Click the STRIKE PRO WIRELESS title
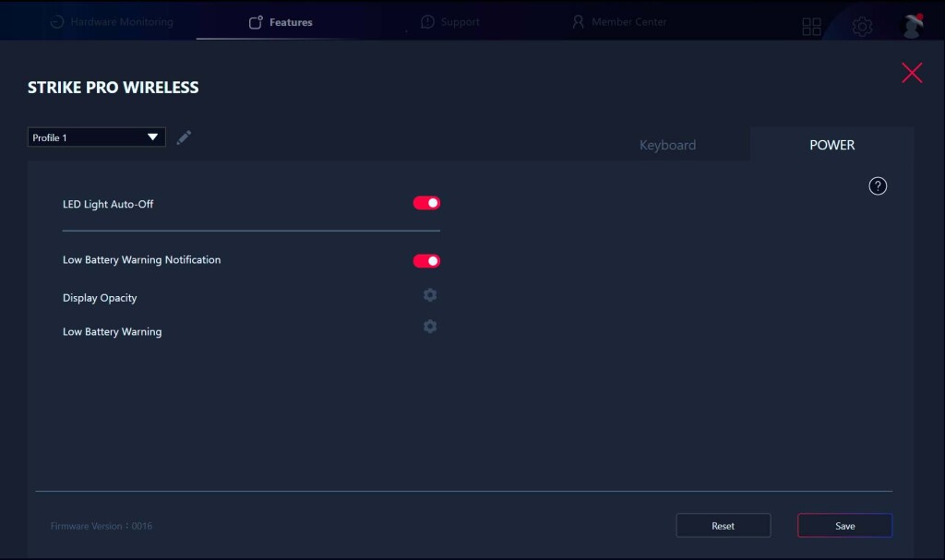This screenshot has height=560, width=945. tap(114, 88)
